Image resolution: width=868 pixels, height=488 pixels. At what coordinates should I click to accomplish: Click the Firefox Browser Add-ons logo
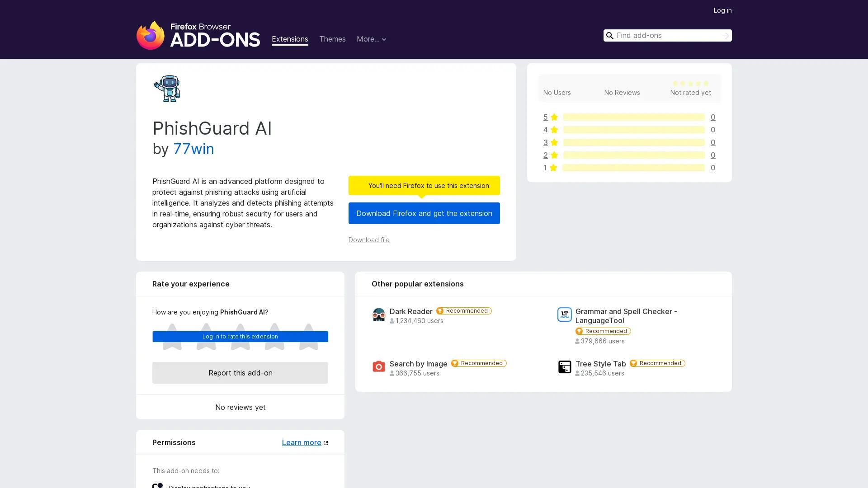198,36
